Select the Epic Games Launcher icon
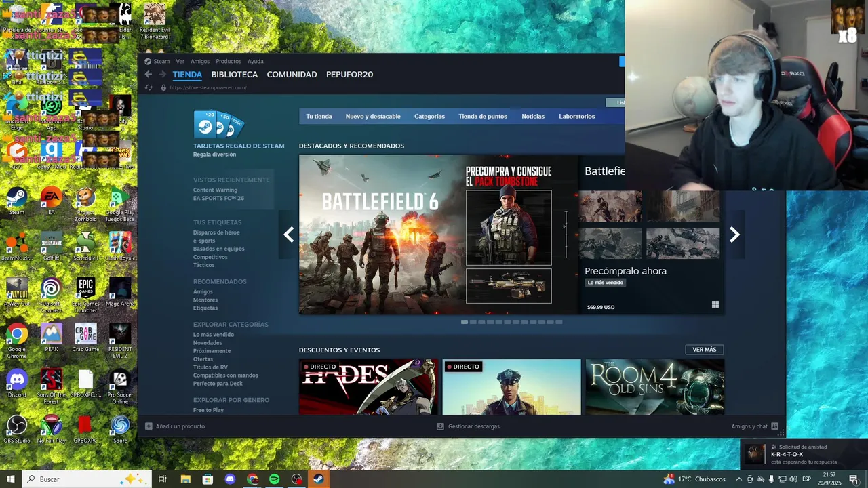This screenshot has width=868, height=488. pos(85,295)
